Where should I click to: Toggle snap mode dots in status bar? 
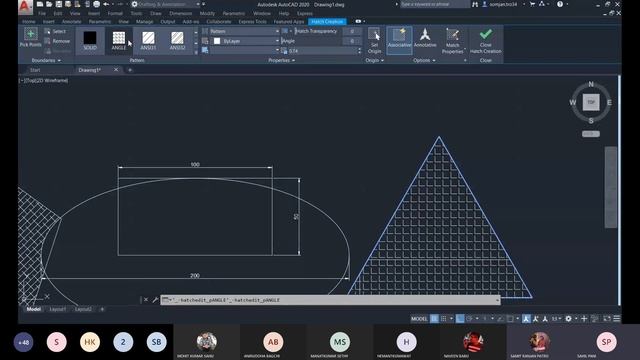(x=444, y=319)
